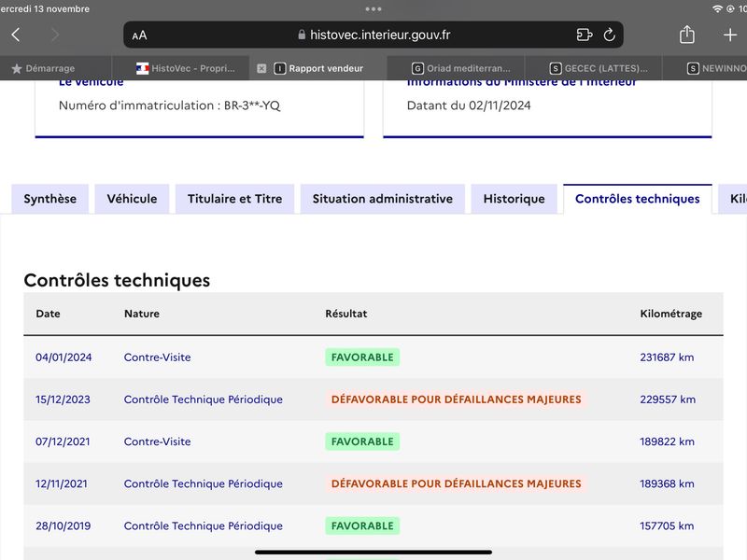Click Contrôle Technique Périodique in 28/10/2019 row

tap(204, 526)
